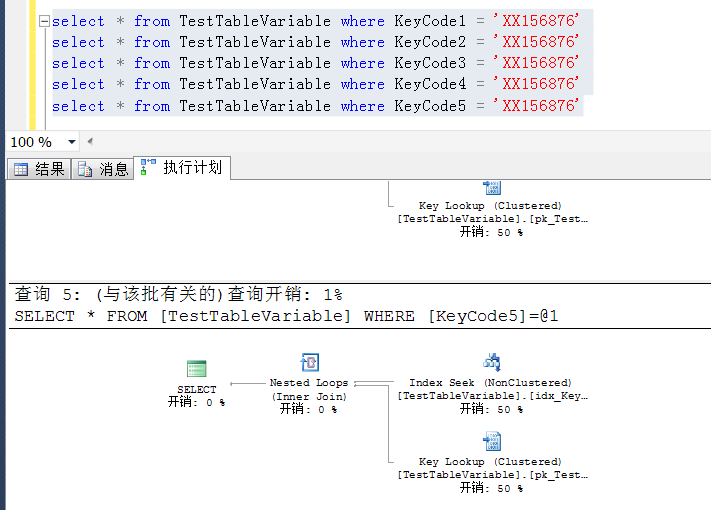
Task: Click the SELECT operator icon in query 5
Action: coord(196,369)
